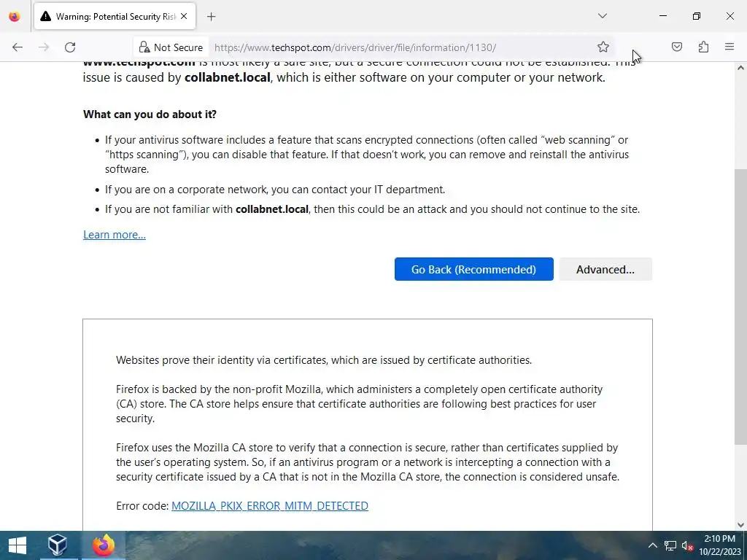Click the network status tray icon
Image resolution: width=747 pixels, height=560 pixels.
670,545
